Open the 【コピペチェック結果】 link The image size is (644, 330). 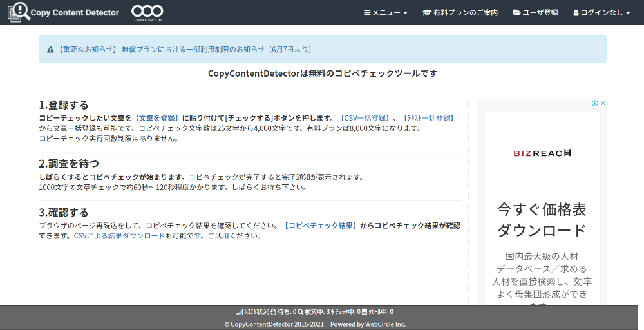[321, 226]
